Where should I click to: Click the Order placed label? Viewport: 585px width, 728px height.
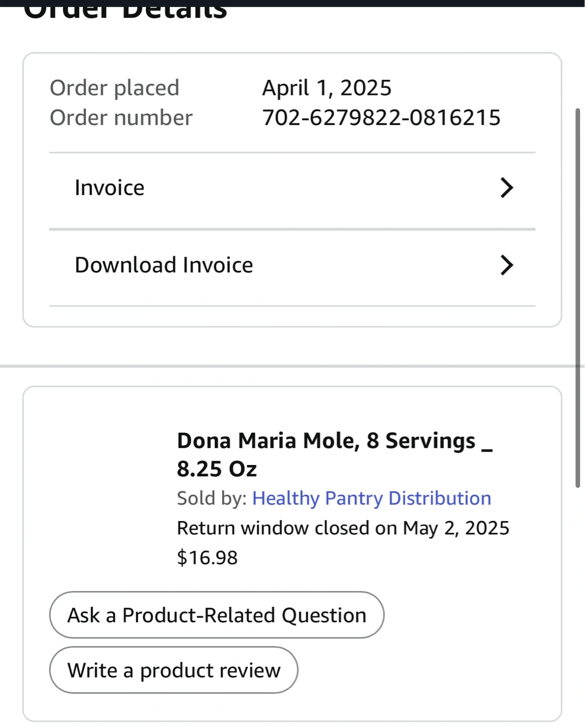(x=115, y=88)
